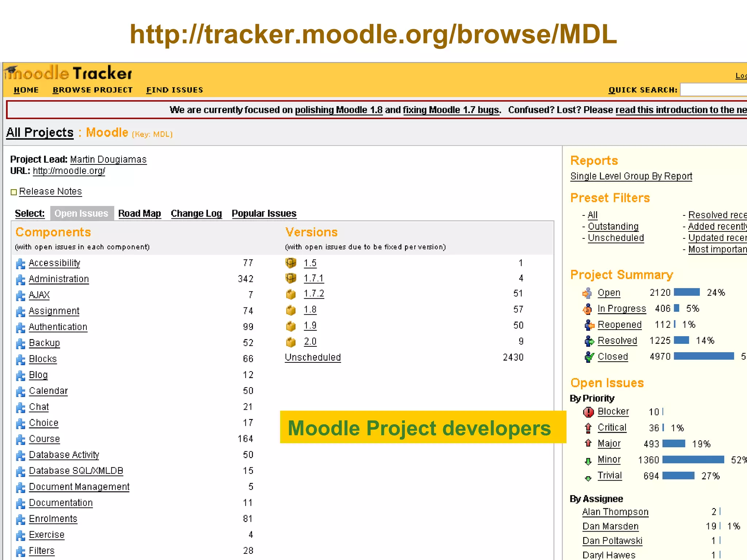Click the In Progress status icon

[x=588, y=309]
